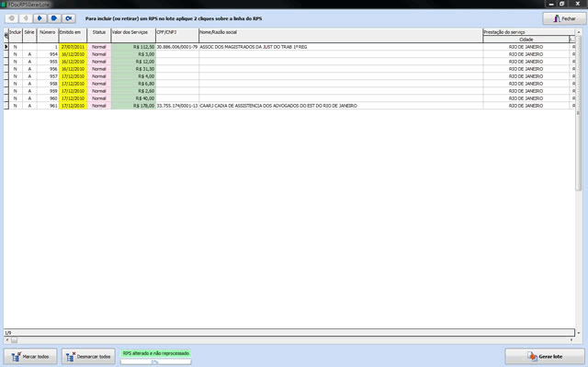Click Desmarcar todos to unmark all
The width and height of the screenshot is (588, 367).
click(88, 357)
